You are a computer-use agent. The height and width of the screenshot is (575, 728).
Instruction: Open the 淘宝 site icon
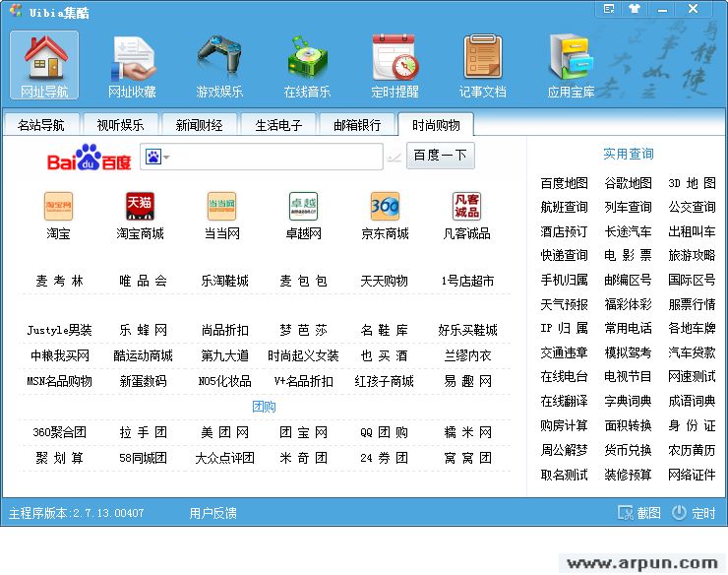point(58,206)
